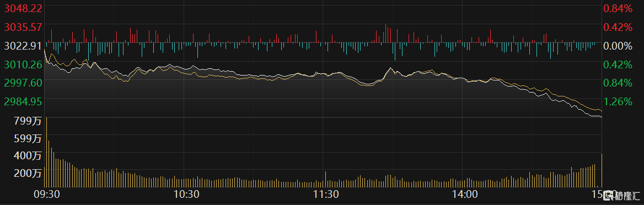Click the 2984.95 lowest price label

point(23,101)
